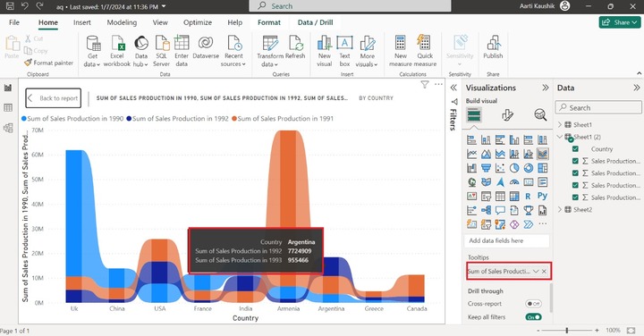Switch to the Data / Drill tab

(x=315, y=22)
